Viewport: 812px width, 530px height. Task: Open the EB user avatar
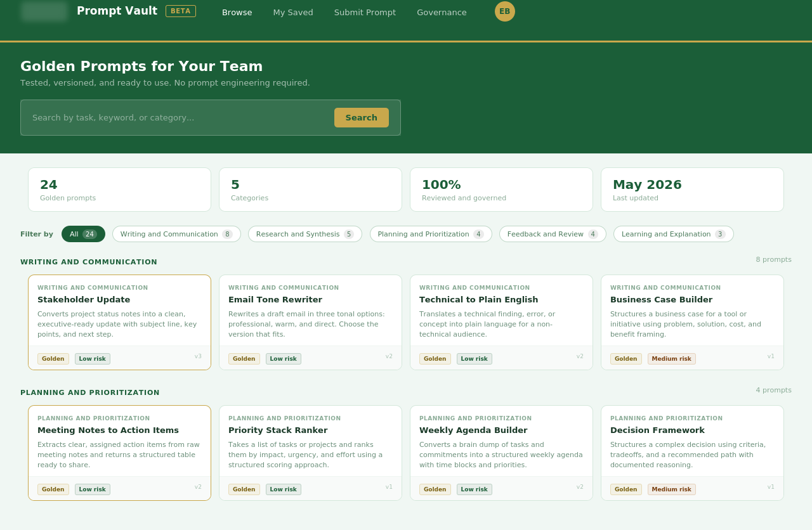pyautogui.click(x=505, y=11)
